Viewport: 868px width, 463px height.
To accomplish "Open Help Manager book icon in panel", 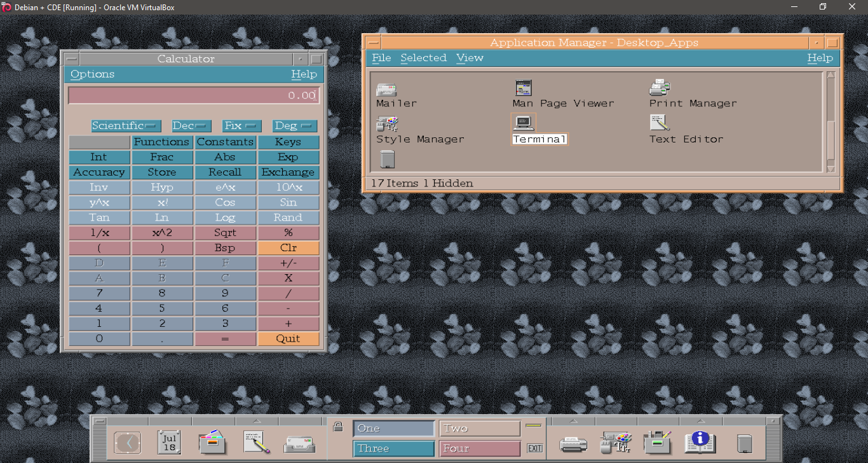I will tap(700, 442).
